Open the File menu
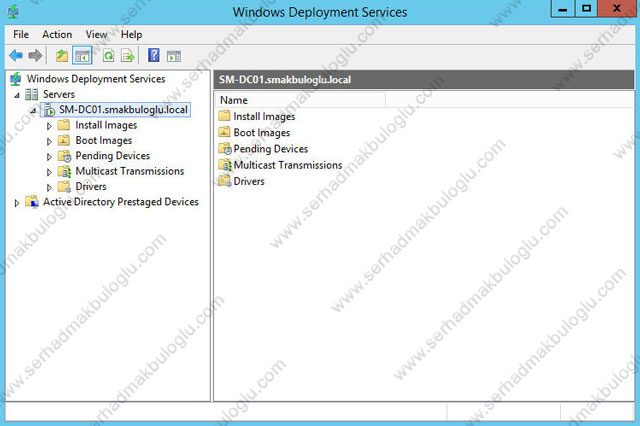640x426 pixels. point(21,35)
